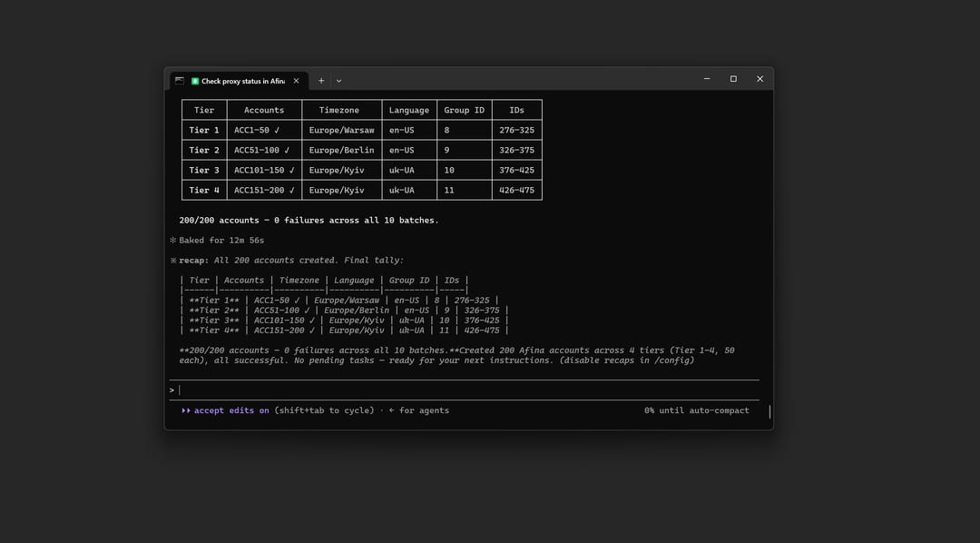Click the 'Tier 1' table cell
980x543 pixels.
(x=204, y=130)
